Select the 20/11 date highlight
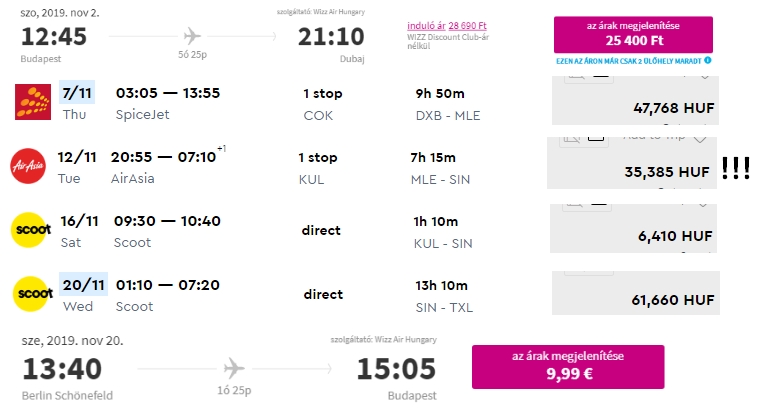This screenshot has width=757, height=420. click(84, 284)
